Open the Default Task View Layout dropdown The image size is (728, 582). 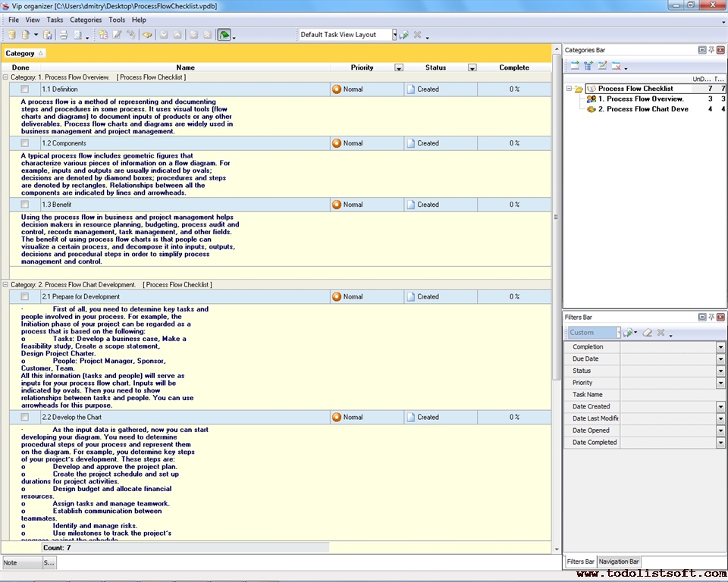(x=394, y=35)
